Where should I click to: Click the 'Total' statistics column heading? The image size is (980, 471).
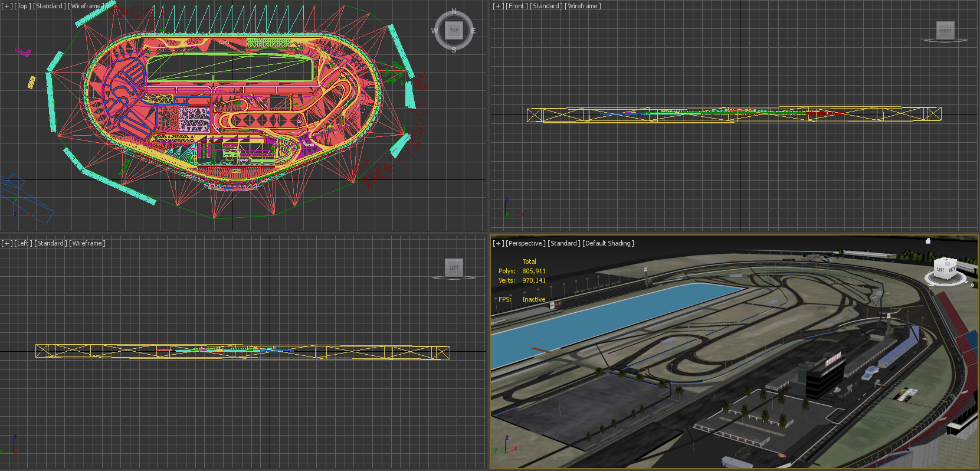click(529, 261)
